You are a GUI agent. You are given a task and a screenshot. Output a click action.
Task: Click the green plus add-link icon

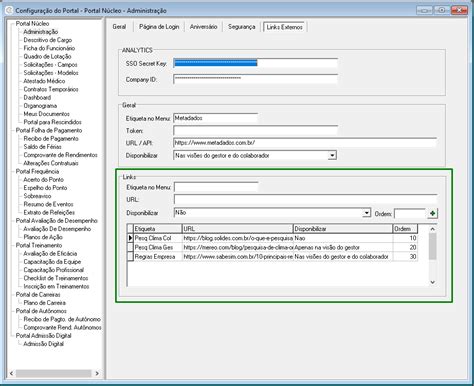click(x=432, y=213)
